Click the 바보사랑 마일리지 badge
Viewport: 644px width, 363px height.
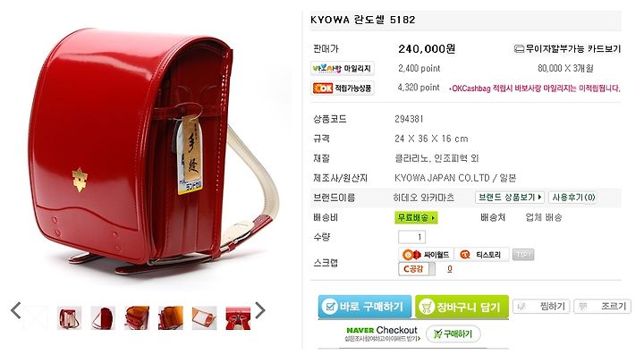coord(343,68)
